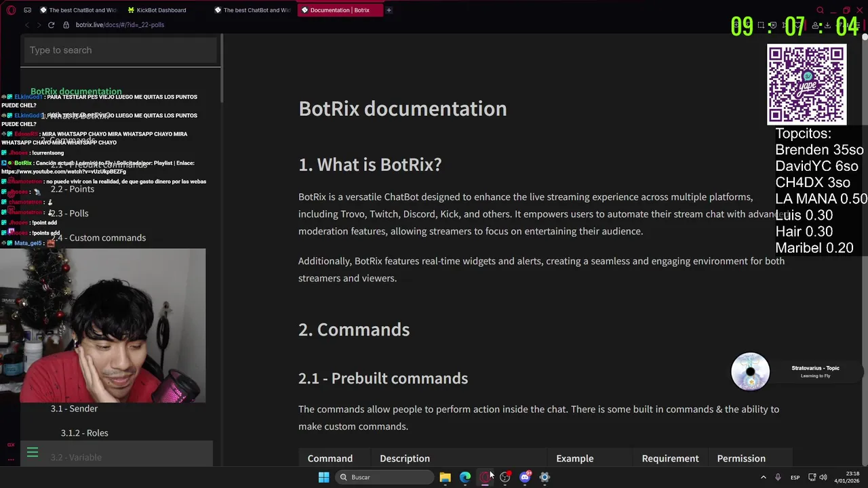This screenshot has width=868, height=488.
Task: Open the ad blocker shield icon
Action: (x=774, y=25)
